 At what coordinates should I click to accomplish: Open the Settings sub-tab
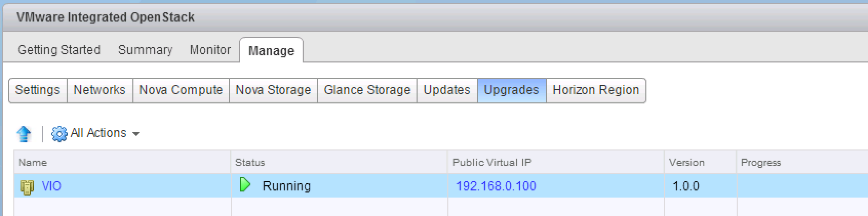click(37, 90)
